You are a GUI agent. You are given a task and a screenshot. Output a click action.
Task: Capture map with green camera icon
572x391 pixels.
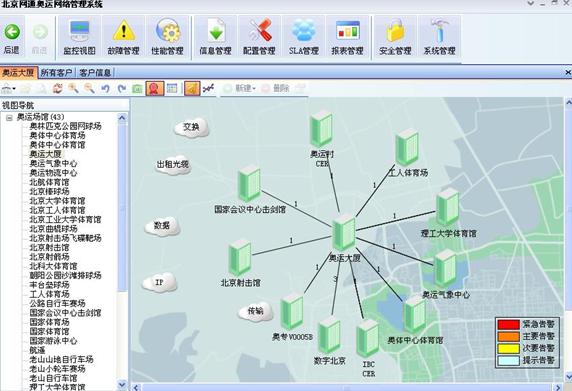(137, 88)
